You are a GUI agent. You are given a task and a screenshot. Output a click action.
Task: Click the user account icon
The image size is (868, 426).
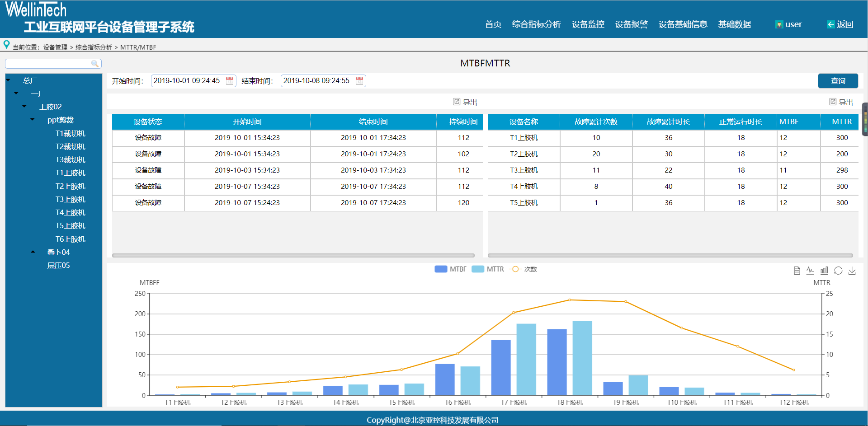click(779, 24)
